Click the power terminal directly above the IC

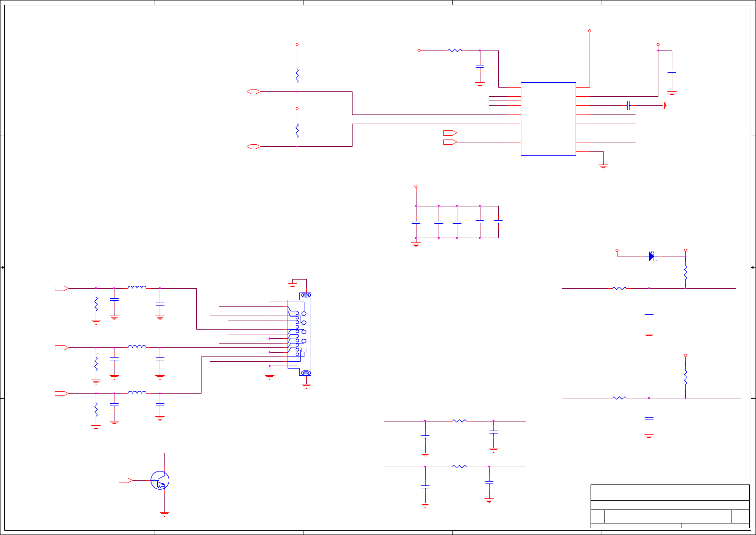590,31
